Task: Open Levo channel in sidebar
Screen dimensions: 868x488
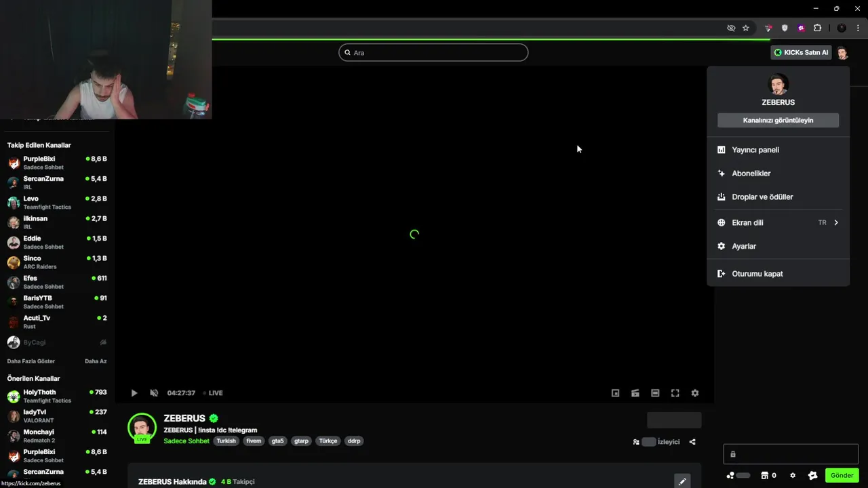Action: pyautogui.click(x=57, y=203)
